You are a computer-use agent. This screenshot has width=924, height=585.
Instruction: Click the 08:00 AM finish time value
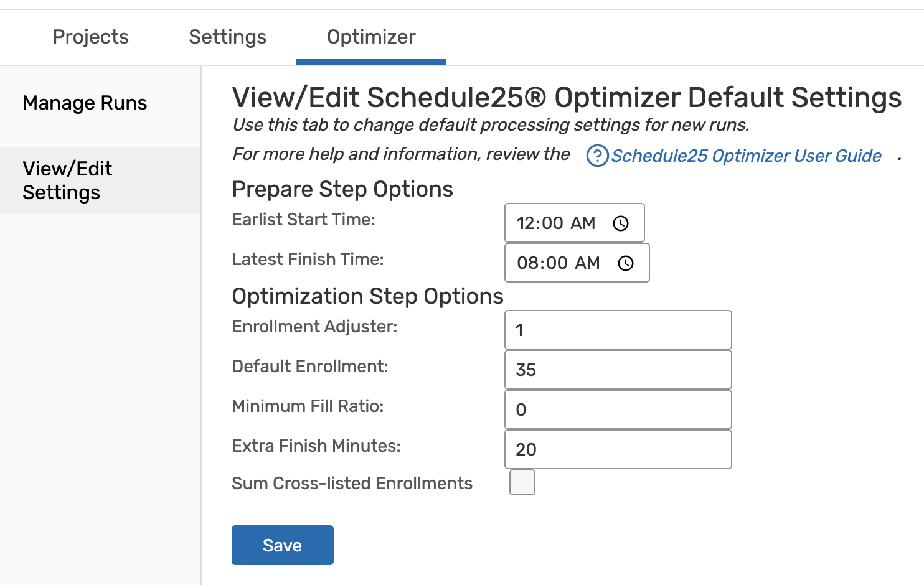tap(558, 263)
